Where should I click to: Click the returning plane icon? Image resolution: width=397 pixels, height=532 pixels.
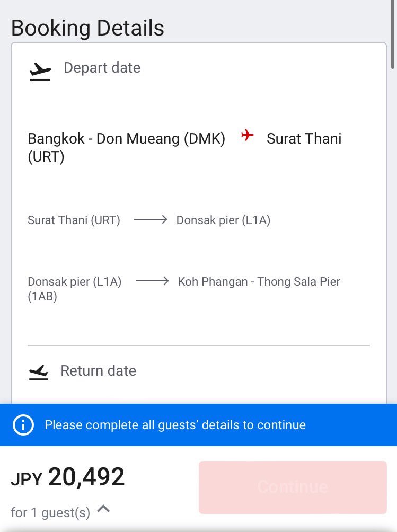pyautogui.click(x=39, y=373)
